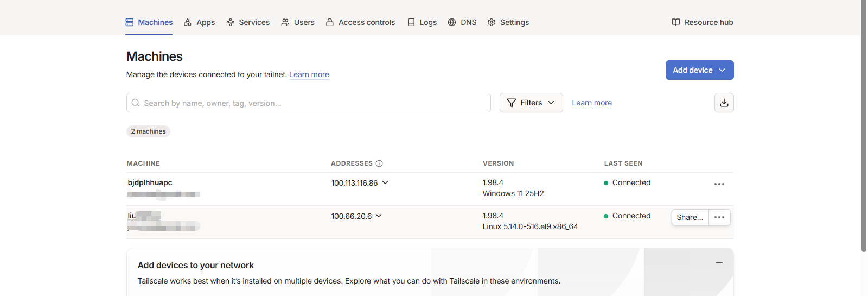Expand addresses for 100.113.116.86

click(x=385, y=183)
